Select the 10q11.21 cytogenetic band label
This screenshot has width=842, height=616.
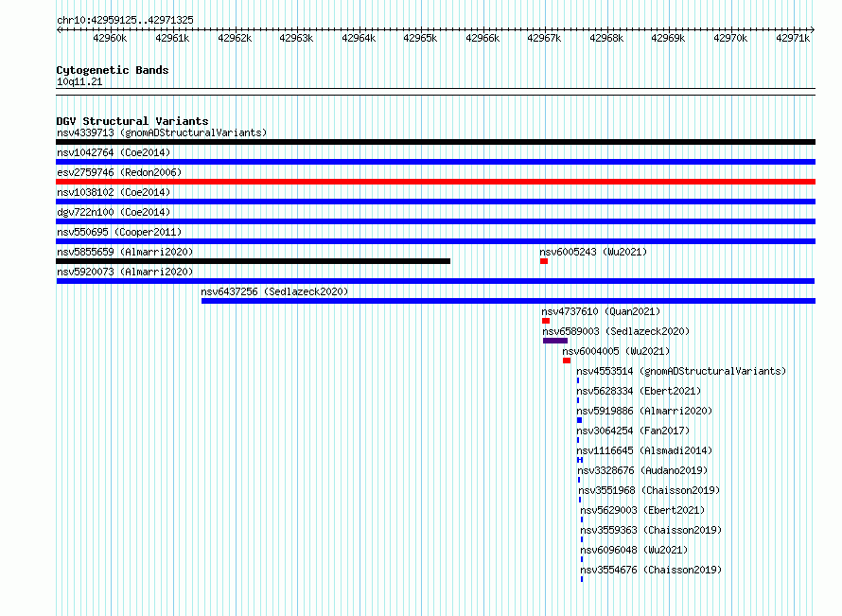79,81
